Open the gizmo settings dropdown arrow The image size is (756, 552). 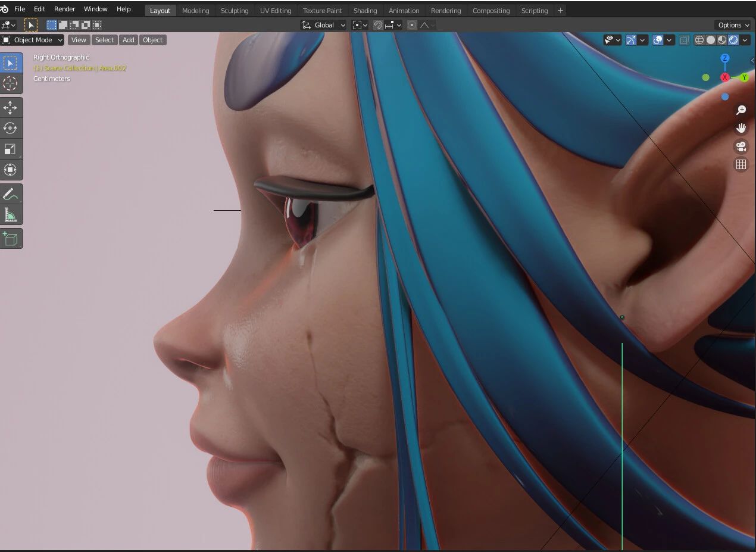642,40
